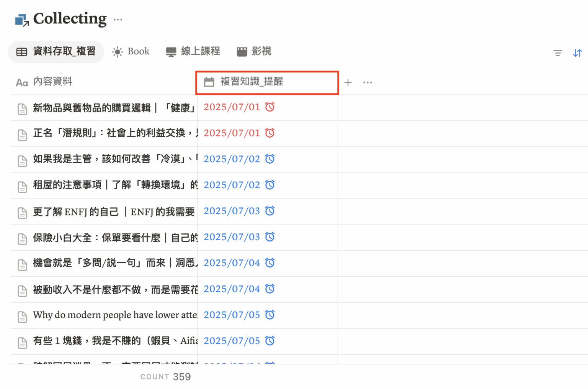
Task: Click the 2025/07/05 date cell for the attention article
Action: click(x=232, y=315)
